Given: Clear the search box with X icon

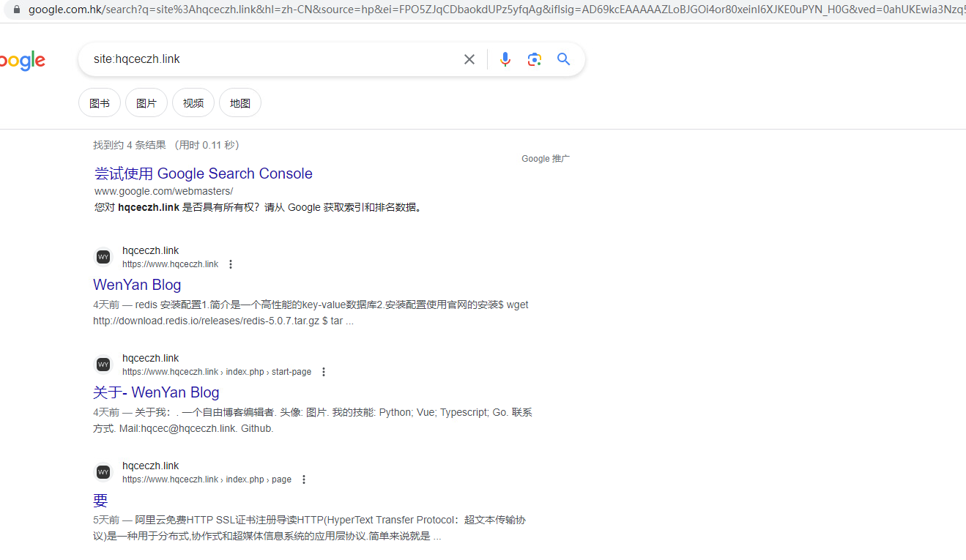Looking at the screenshot, I should (x=469, y=59).
